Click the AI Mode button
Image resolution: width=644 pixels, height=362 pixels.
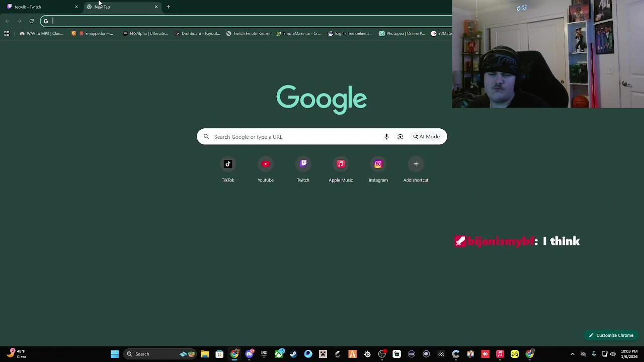click(x=427, y=137)
